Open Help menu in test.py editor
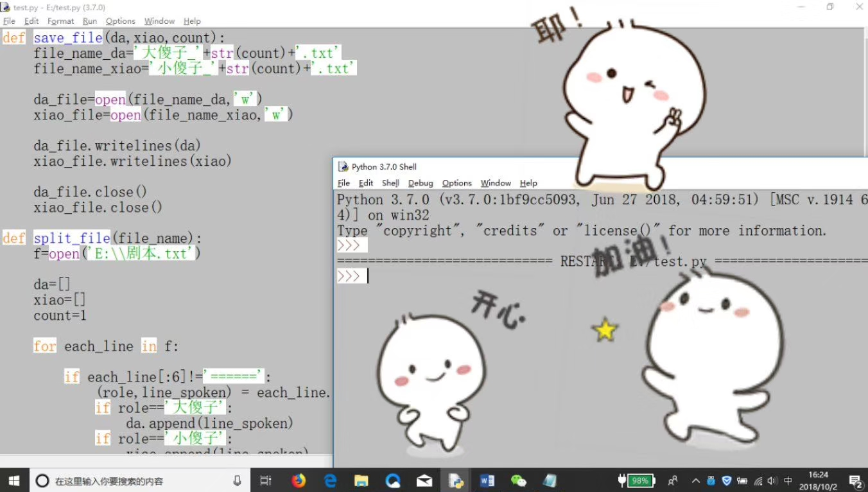The width and height of the screenshot is (868, 492). click(192, 21)
